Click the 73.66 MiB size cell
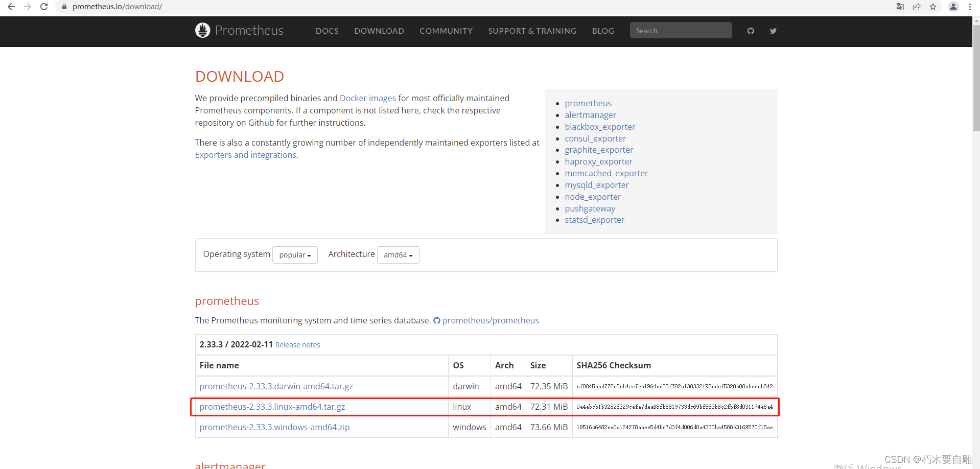Image resolution: width=980 pixels, height=469 pixels. (549, 427)
